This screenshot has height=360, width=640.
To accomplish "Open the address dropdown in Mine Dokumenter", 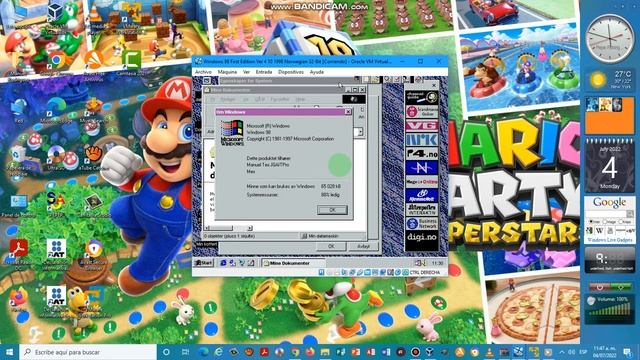I will (x=360, y=132).
